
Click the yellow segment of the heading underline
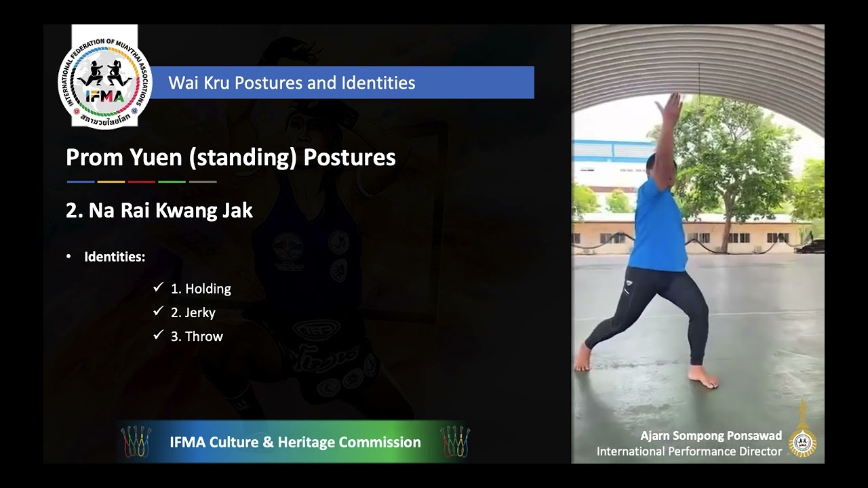pyautogui.click(x=111, y=182)
